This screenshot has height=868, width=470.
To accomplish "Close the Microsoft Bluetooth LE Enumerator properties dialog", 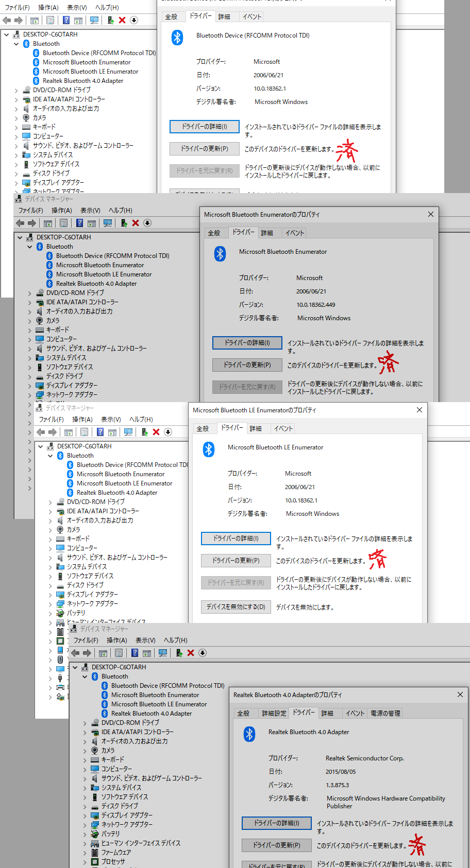I will pos(419,410).
